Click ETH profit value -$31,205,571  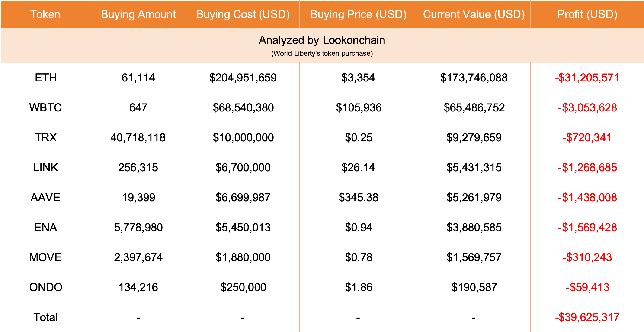pos(587,78)
